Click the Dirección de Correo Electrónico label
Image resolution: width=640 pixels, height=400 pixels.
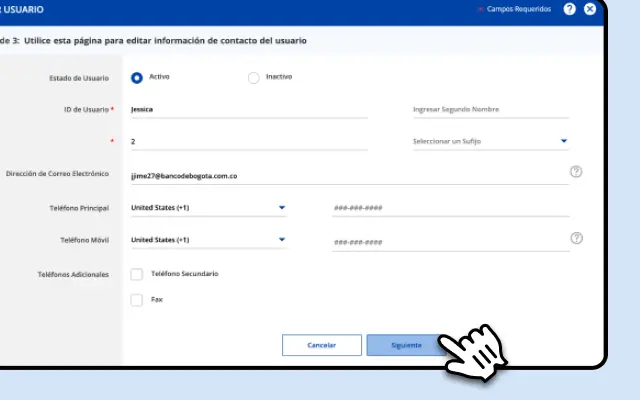click(x=57, y=173)
